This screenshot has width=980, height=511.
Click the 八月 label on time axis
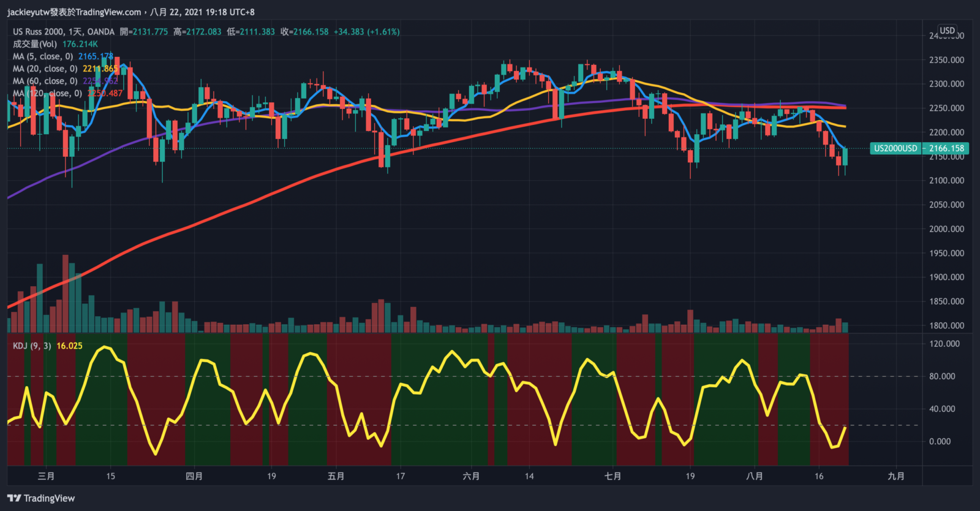point(755,476)
